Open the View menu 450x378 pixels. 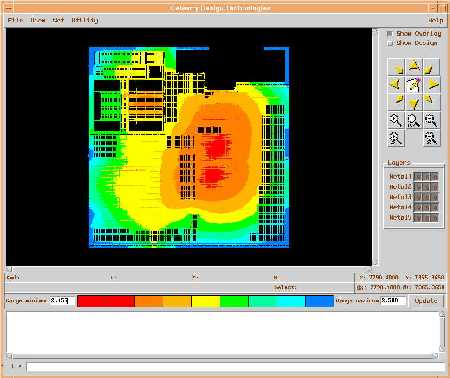(38, 20)
